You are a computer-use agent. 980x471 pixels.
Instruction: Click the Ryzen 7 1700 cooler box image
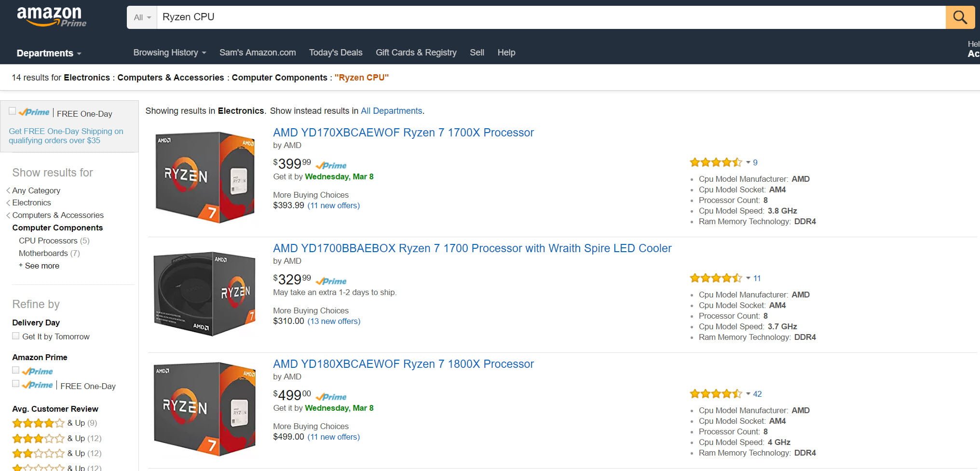[x=204, y=293]
